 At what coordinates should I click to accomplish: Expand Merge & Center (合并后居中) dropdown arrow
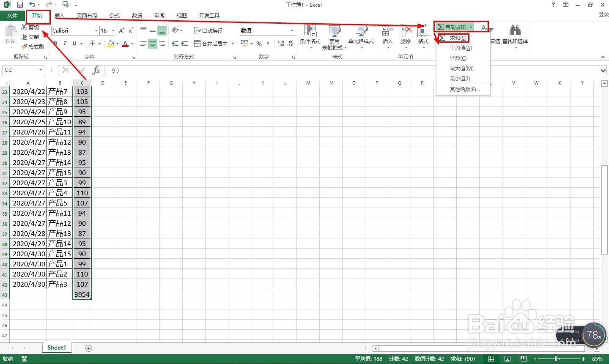coord(233,44)
